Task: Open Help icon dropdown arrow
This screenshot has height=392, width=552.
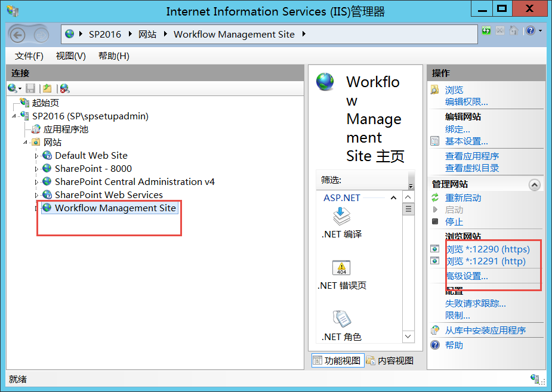Action: coord(540,31)
